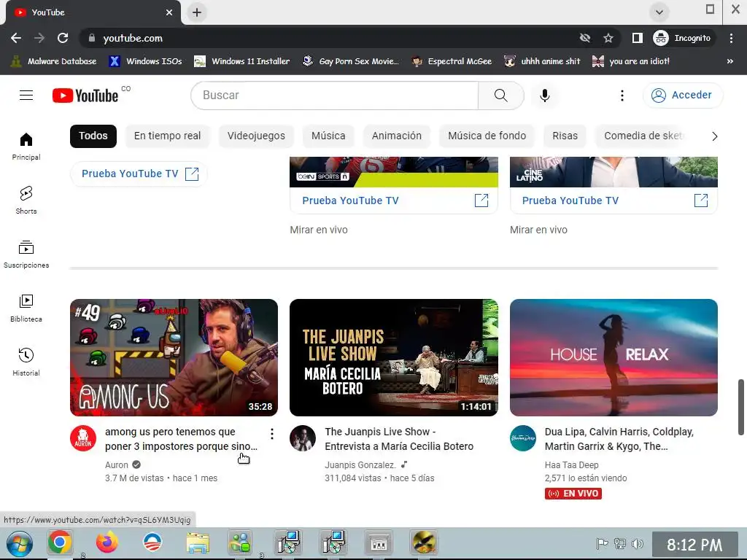Open The Juanpis Live Show title link
Screen dimensions: 747x560
(399, 439)
